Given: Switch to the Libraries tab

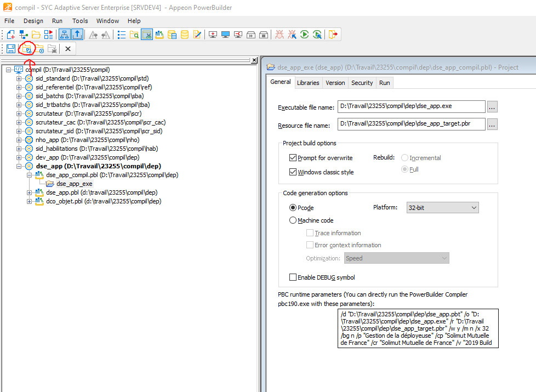Looking at the screenshot, I should (x=308, y=83).
